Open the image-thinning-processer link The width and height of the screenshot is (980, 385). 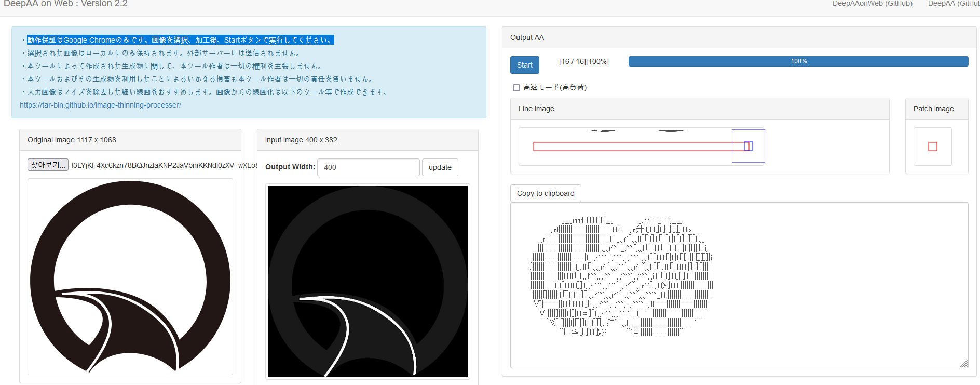(100, 105)
